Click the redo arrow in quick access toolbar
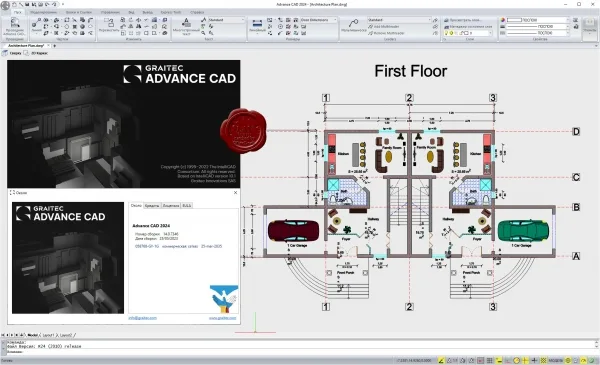This screenshot has height=365, width=600. coord(54,4)
